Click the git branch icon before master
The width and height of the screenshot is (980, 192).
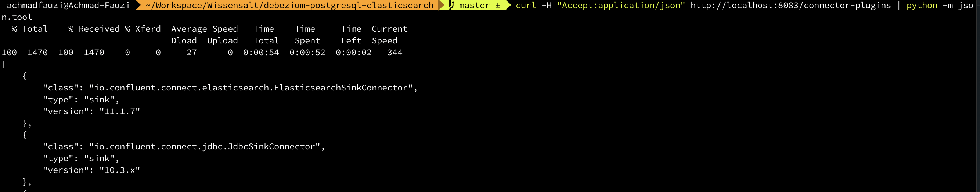pyautogui.click(x=451, y=5)
